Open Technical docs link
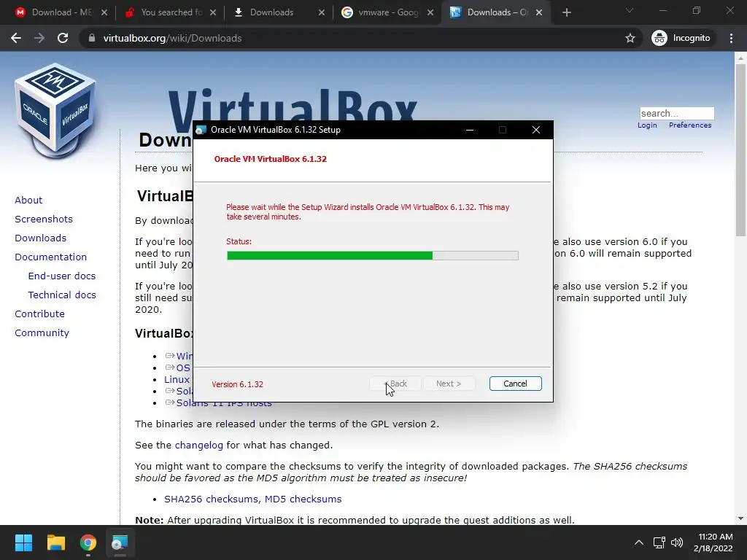Viewport: 747px width, 560px height. click(x=62, y=295)
